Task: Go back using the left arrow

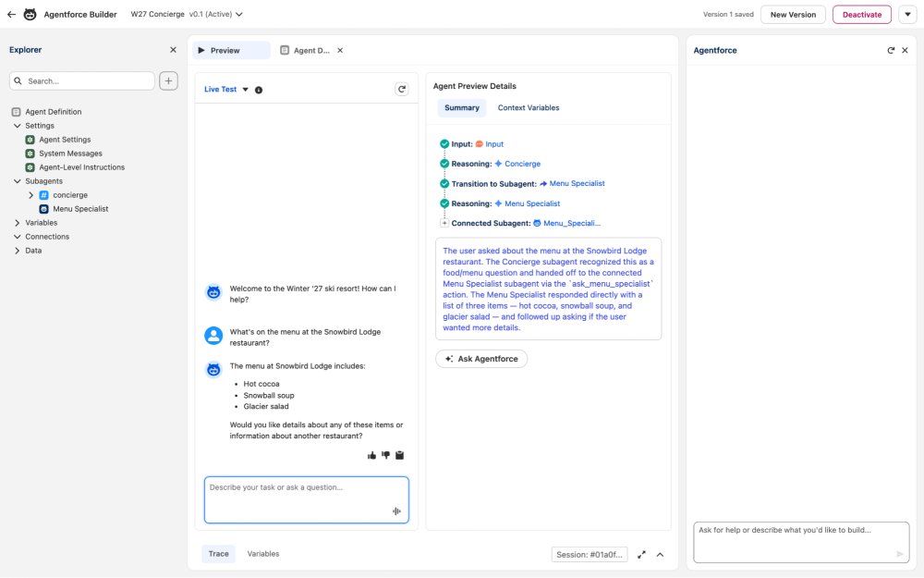Action: [12, 14]
